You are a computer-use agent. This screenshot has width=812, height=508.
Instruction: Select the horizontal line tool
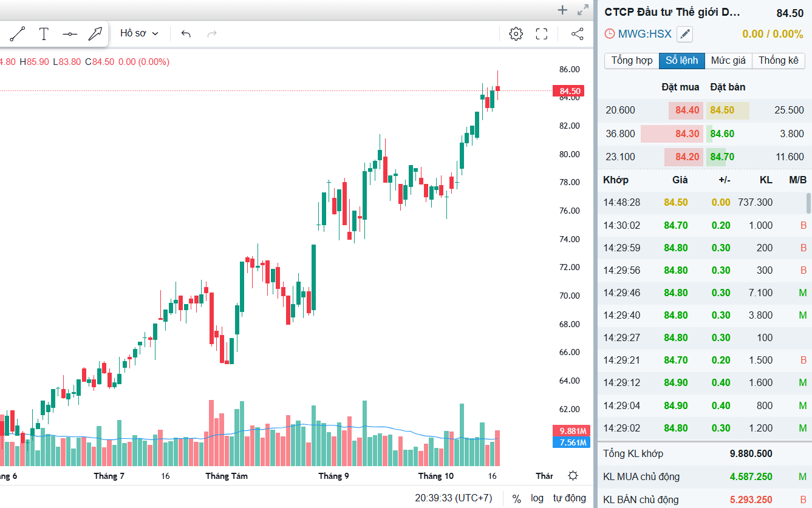[70, 34]
